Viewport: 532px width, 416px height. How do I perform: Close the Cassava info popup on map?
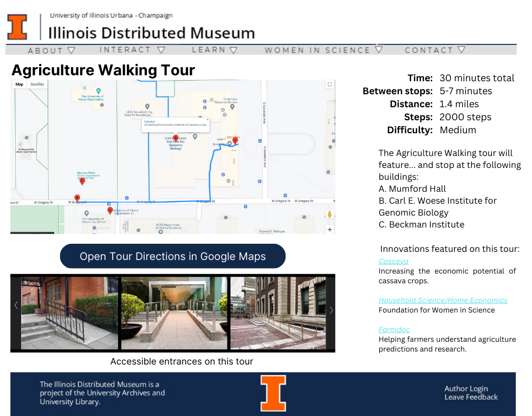tap(207, 120)
